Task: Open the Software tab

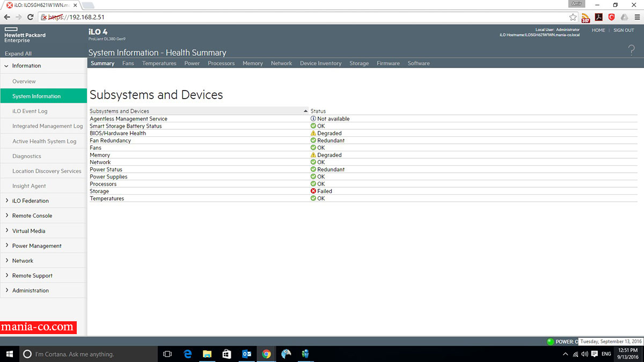Action: (x=419, y=63)
